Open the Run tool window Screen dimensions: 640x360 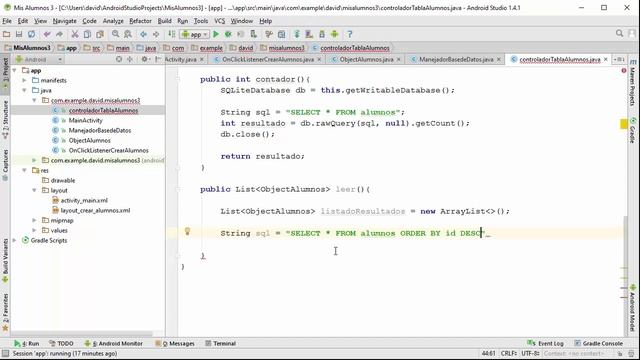27,344
